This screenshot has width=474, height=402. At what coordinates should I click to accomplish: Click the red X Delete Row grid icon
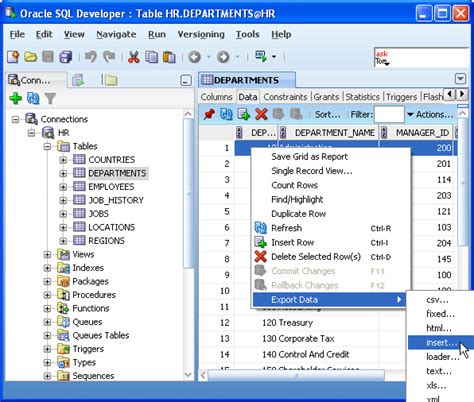(x=261, y=114)
